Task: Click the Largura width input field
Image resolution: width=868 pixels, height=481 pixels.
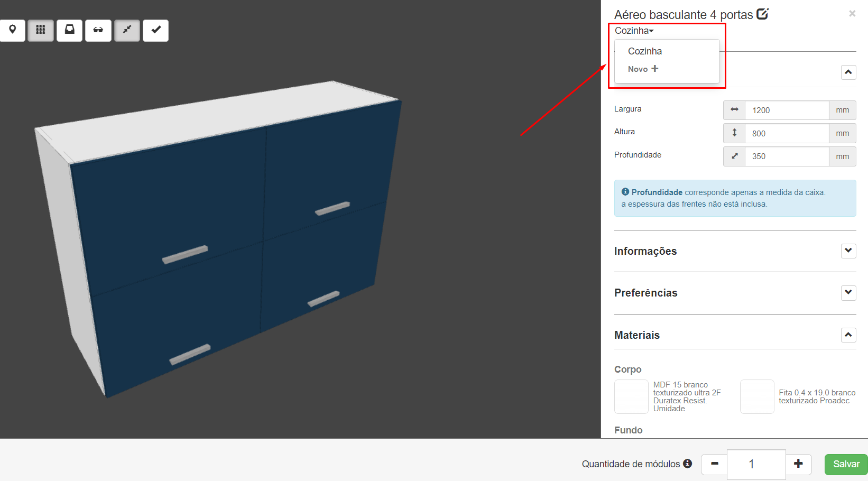Action: tap(787, 110)
